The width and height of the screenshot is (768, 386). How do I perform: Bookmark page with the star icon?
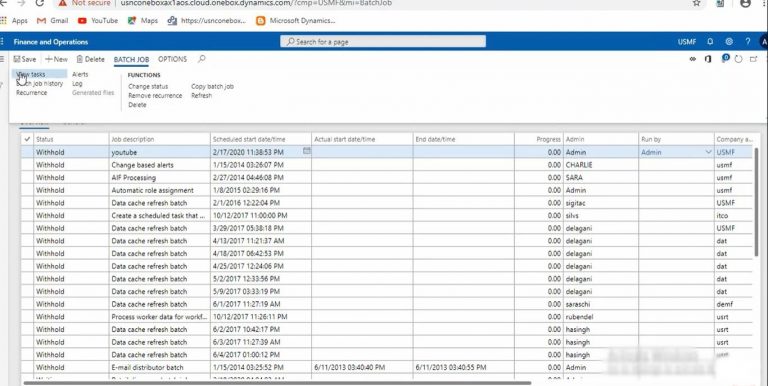pos(696,3)
